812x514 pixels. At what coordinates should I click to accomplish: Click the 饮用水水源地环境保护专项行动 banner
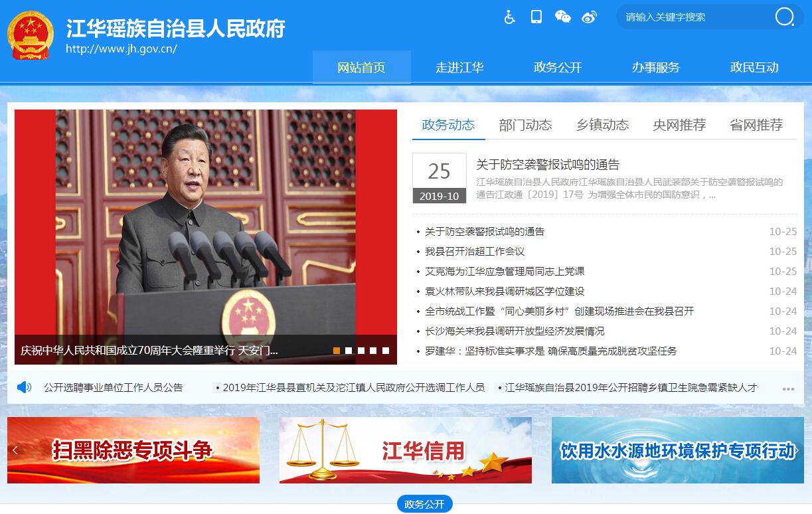click(x=677, y=450)
